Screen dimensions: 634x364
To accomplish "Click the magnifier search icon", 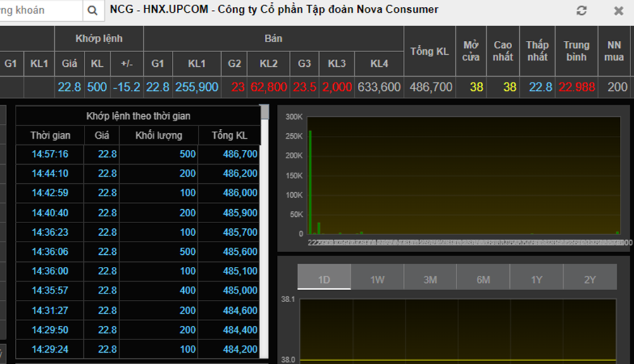I will pos(93,11).
